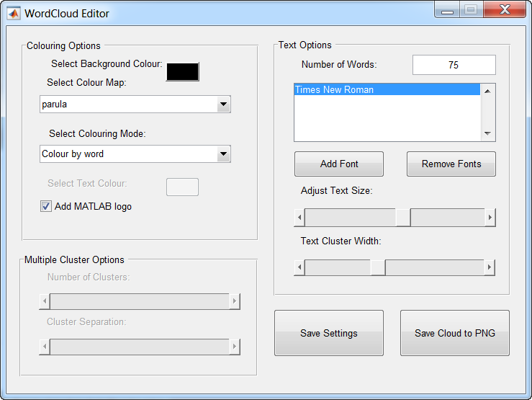
Task: Click the Text Cluster Width slider thumb
Action: [377, 268]
